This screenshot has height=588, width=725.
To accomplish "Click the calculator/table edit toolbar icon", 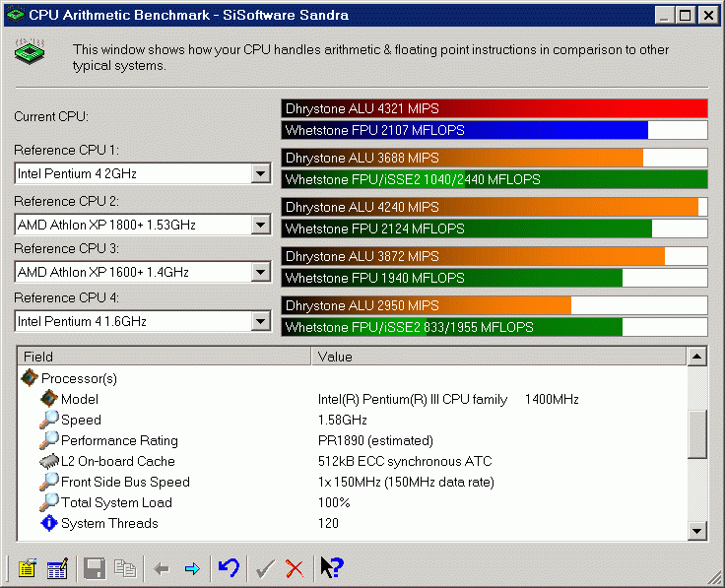I will [x=58, y=568].
